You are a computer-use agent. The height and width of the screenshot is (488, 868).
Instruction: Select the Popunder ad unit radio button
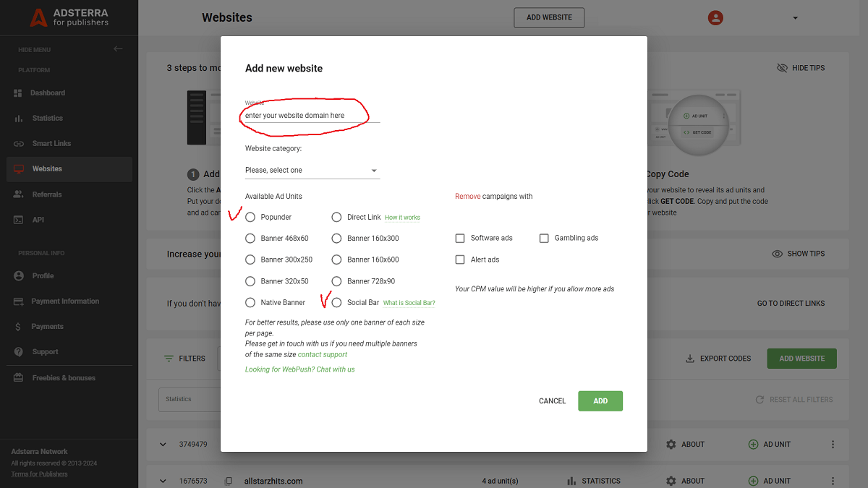250,217
